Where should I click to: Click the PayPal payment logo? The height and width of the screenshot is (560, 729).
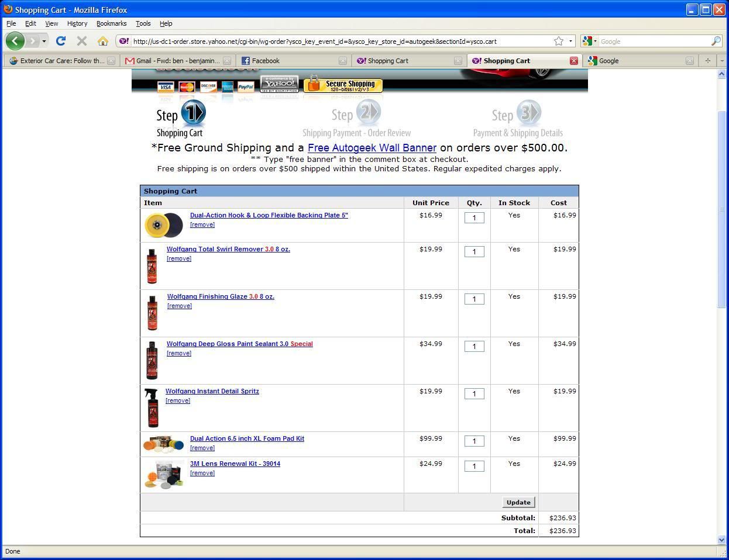(246, 87)
